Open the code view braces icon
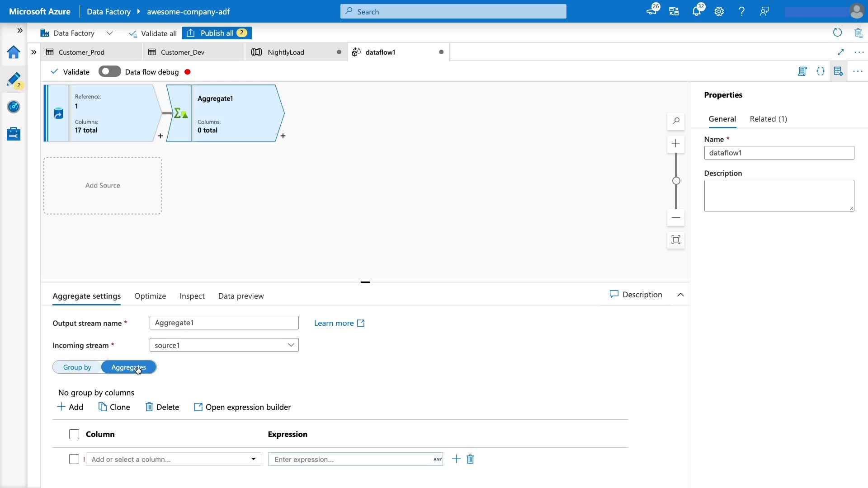This screenshot has width=868, height=488. click(x=820, y=71)
